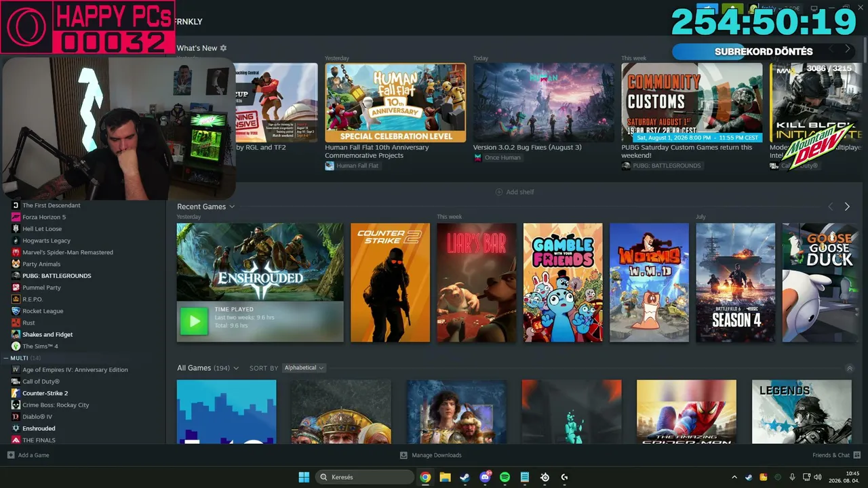Select PUBG: BATTLEGROUNDS in the sidebar
The width and height of the screenshot is (868, 488).
tap(57, 276)
